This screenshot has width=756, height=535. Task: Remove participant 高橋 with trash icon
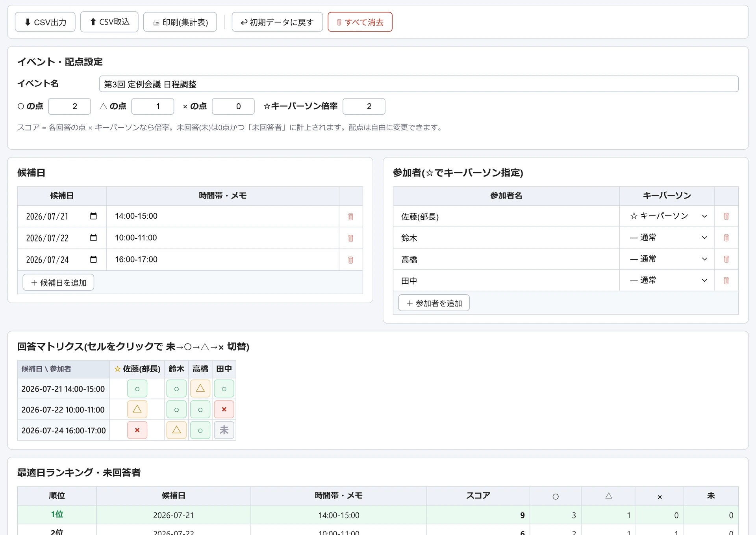[726, 259]
